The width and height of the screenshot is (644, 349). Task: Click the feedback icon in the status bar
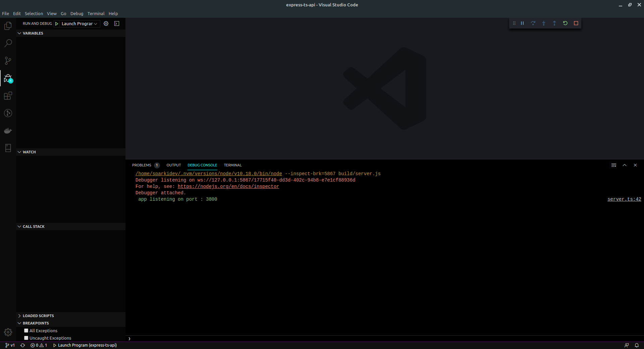click(627, 345)
